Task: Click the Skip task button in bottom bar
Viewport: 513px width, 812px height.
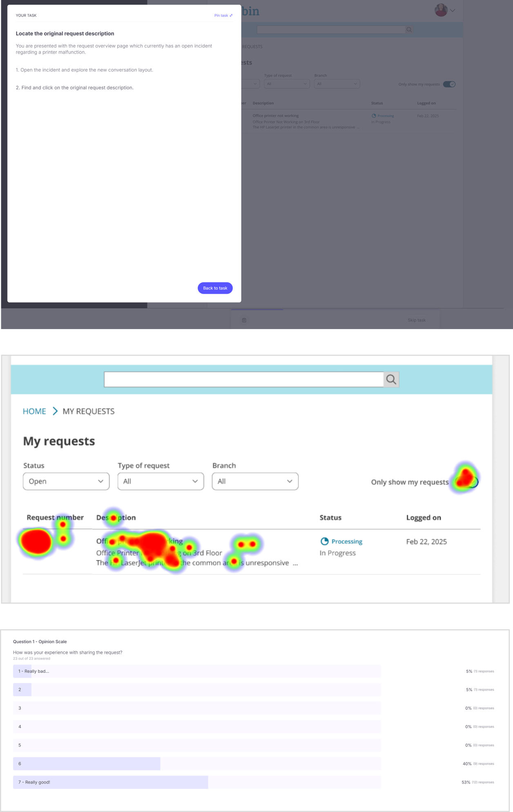Action: 417,320
